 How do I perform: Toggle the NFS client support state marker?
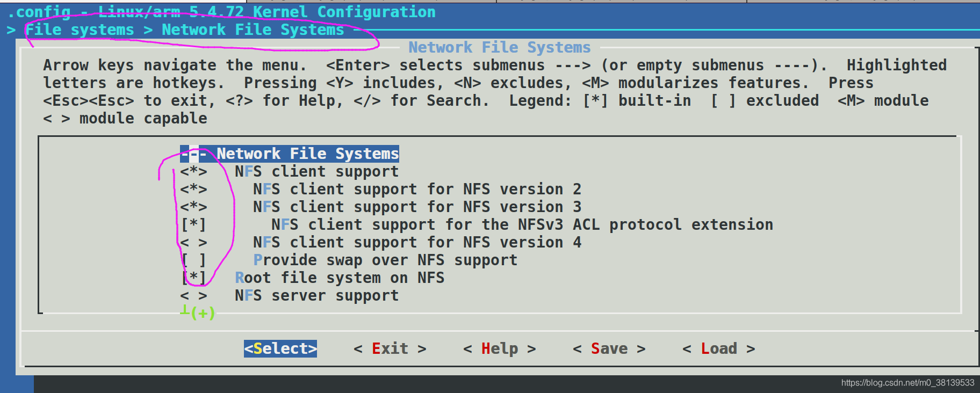pos(193,172)
